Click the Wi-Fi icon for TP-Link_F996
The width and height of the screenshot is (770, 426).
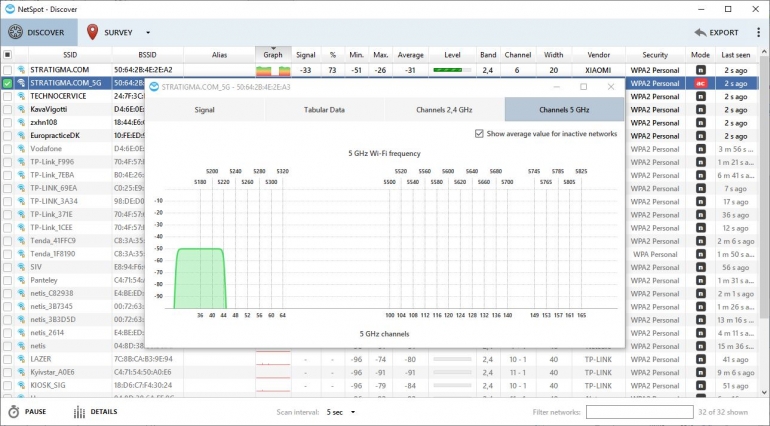(x=21, y=162)
